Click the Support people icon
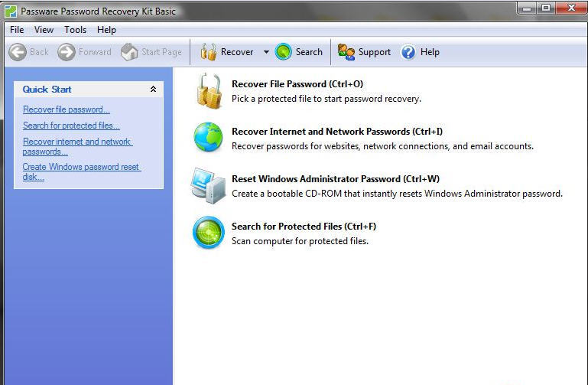 coord(346,52)
